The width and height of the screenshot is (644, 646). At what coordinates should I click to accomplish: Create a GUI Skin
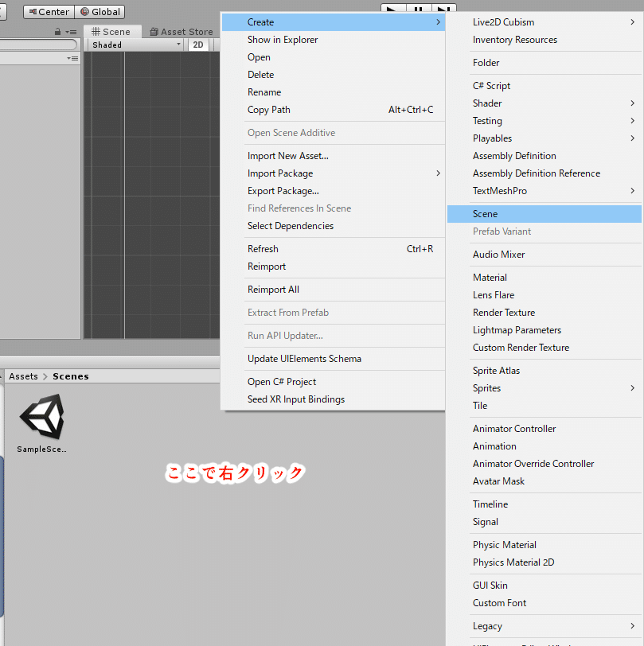tap(544, 586)
